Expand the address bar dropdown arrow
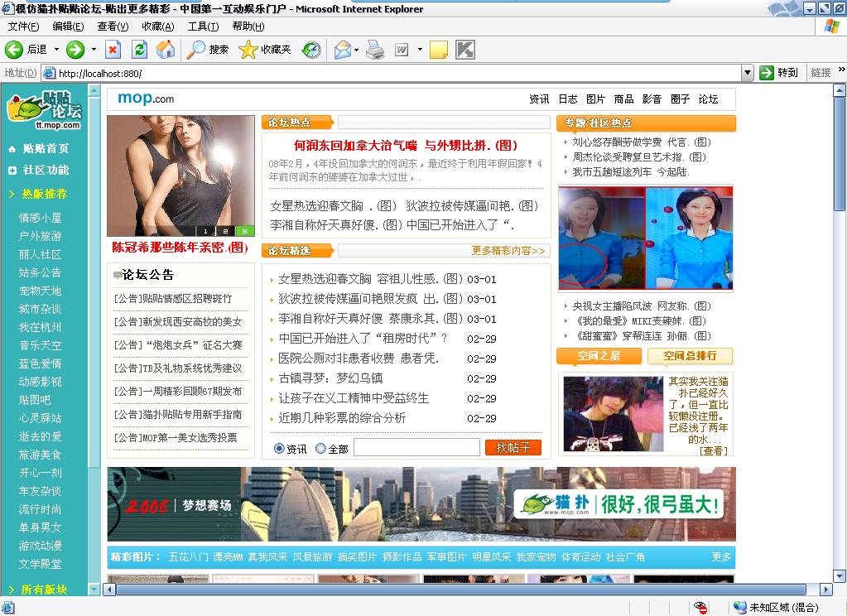This screenshot has width=847, height=616. (747, 73)
